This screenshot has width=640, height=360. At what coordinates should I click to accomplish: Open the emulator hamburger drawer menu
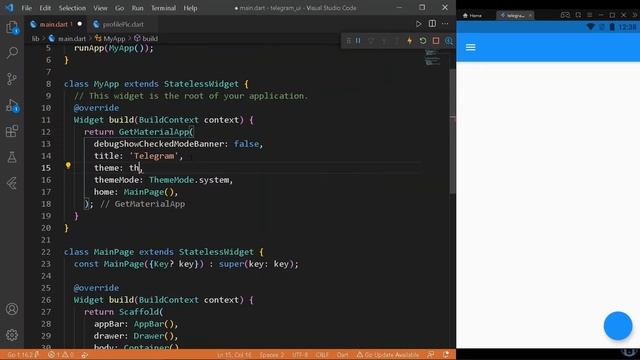pyautogui.click(x=471, y=47)
